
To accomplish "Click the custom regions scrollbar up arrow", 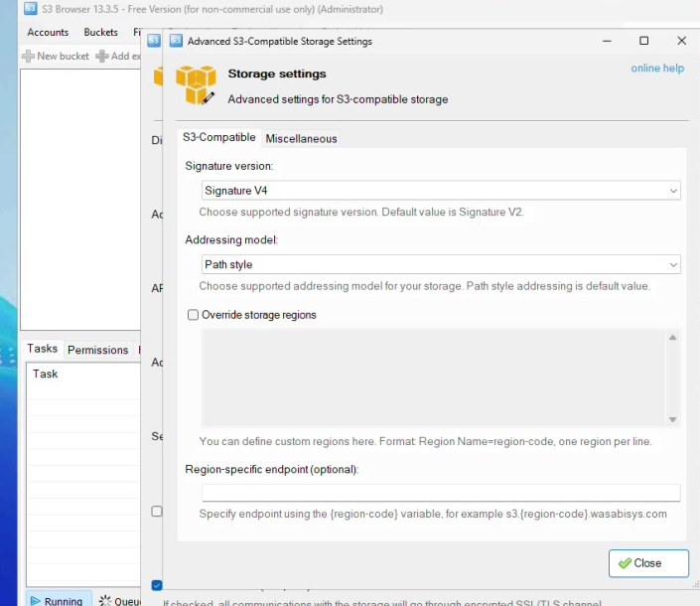I will tap(673, 338).
